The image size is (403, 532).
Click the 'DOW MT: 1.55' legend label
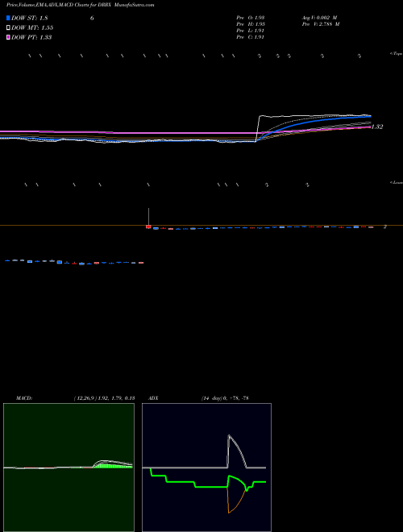click(32, 27)
